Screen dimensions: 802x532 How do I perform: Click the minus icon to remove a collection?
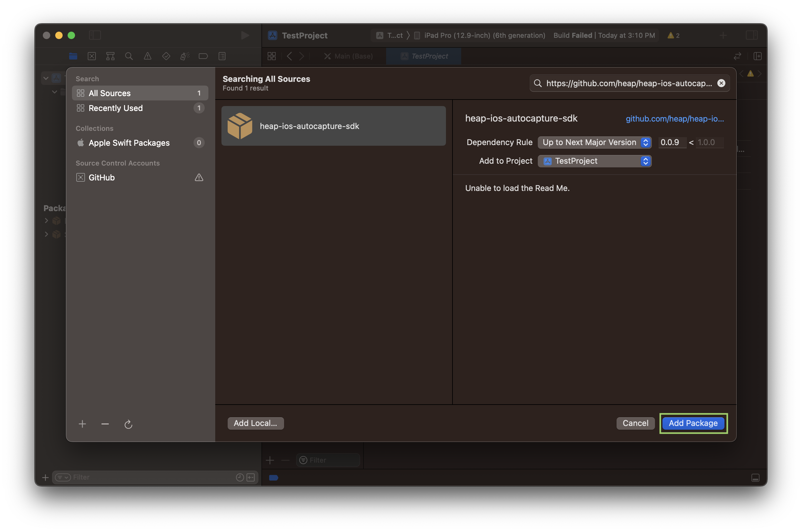[105, 424]
